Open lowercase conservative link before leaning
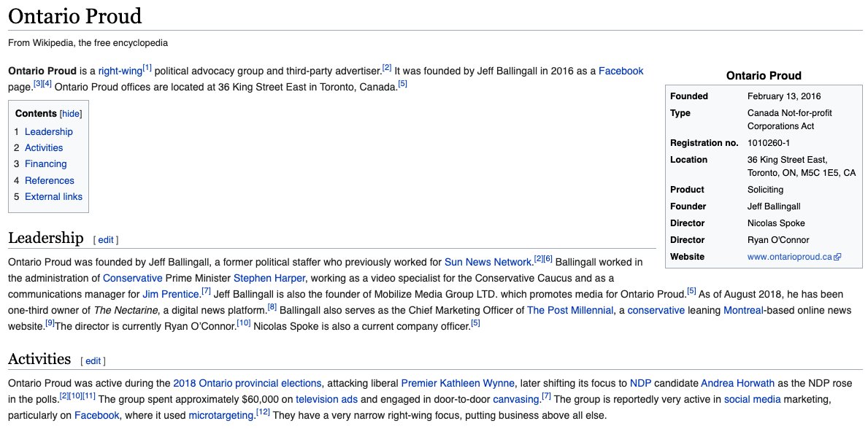The width and height of the screenshot is (868, 429). click(656, 311)
